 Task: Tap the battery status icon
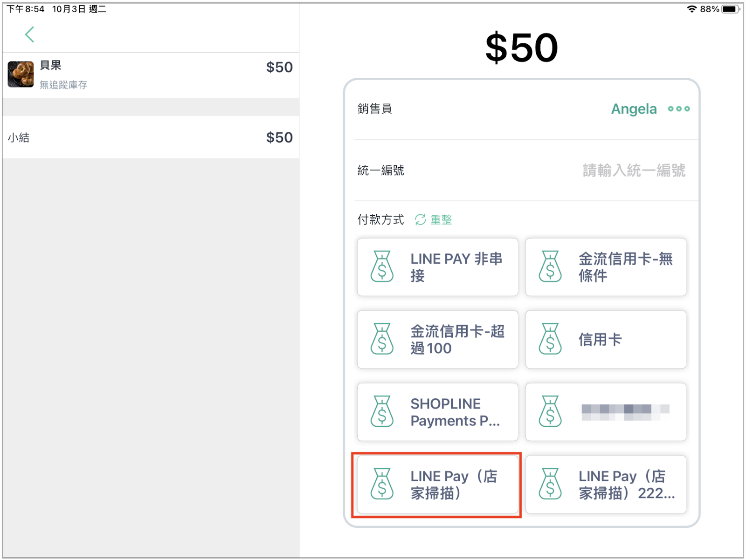click(x=731, y=9)
